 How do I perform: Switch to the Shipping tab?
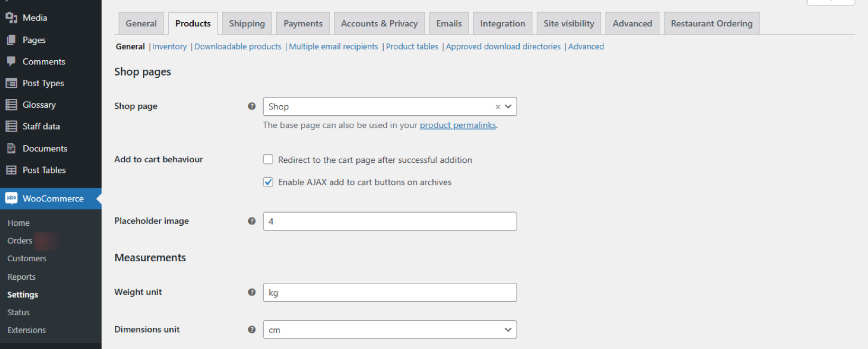pyautogui.click(x=247, y=23)
